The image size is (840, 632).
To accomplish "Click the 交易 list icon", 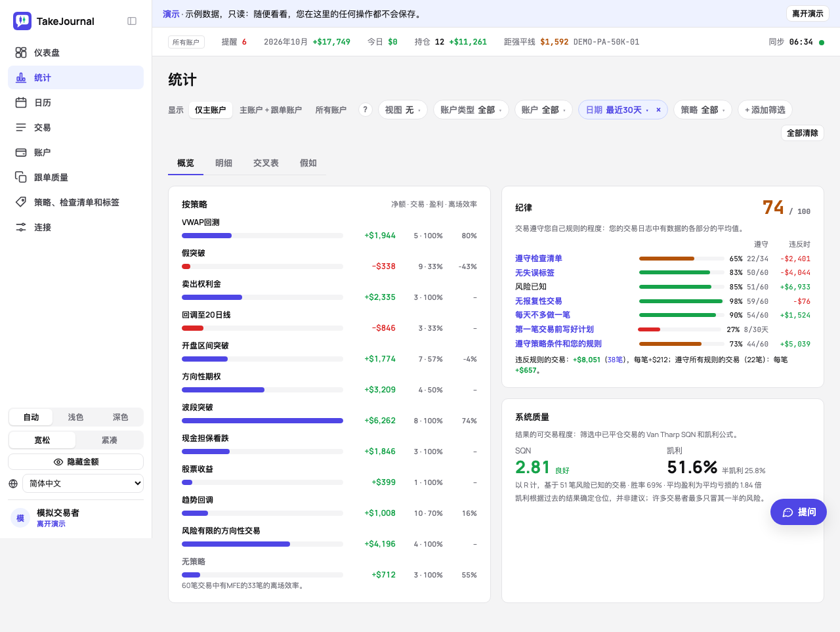I will (x=21, y=127).
